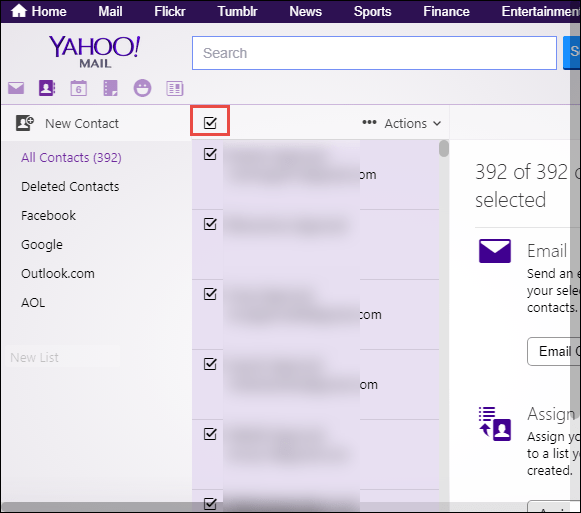
Task: Click the contact list scrollbar thumb
Action: point(444,148)
